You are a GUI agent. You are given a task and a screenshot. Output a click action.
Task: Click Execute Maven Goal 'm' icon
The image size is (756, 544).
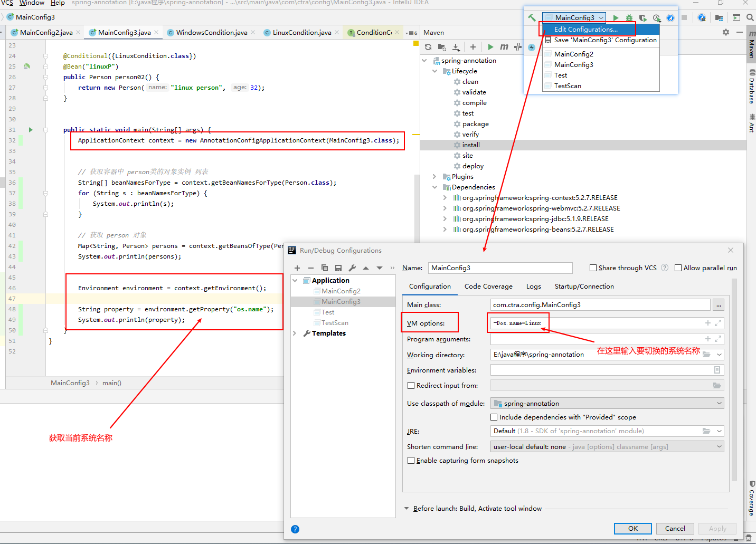(504, 47)
